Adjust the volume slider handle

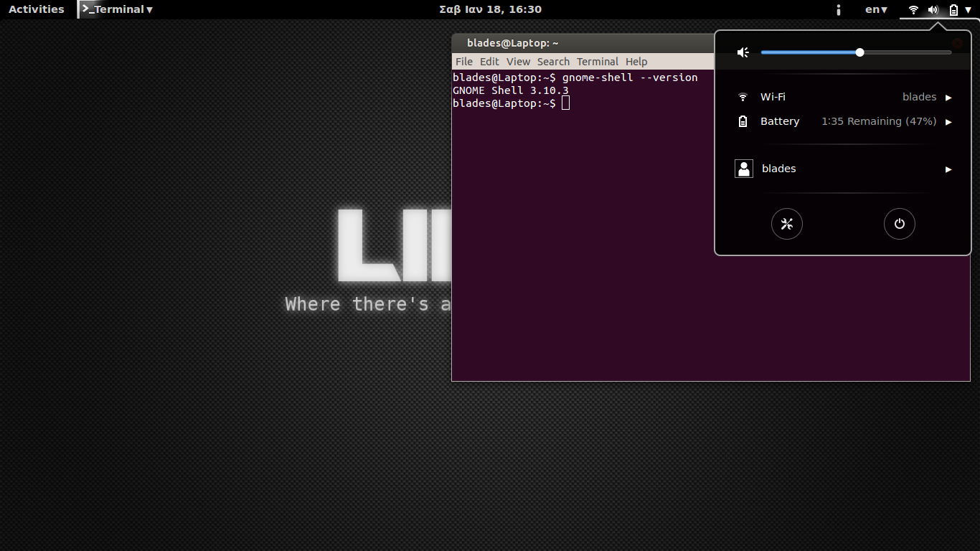click(859, 52)
